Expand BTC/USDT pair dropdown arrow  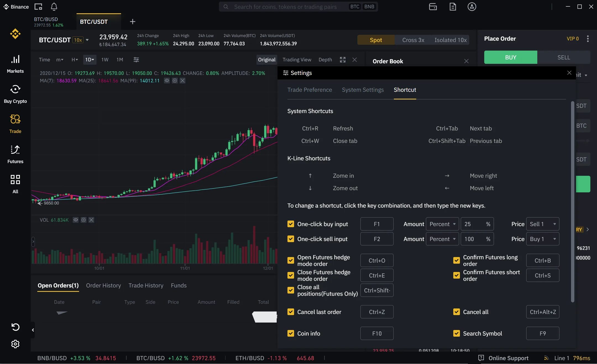tap(87, 40)
